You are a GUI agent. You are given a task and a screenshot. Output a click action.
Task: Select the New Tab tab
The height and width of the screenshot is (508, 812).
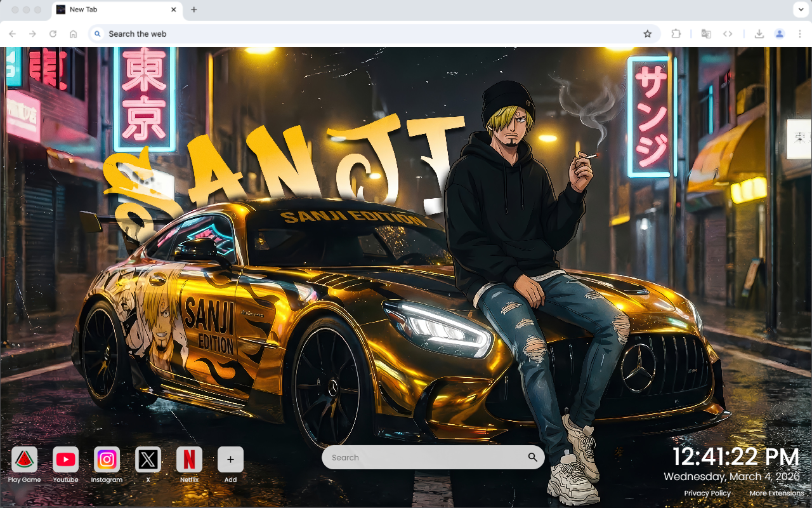(x=117, y=10)
